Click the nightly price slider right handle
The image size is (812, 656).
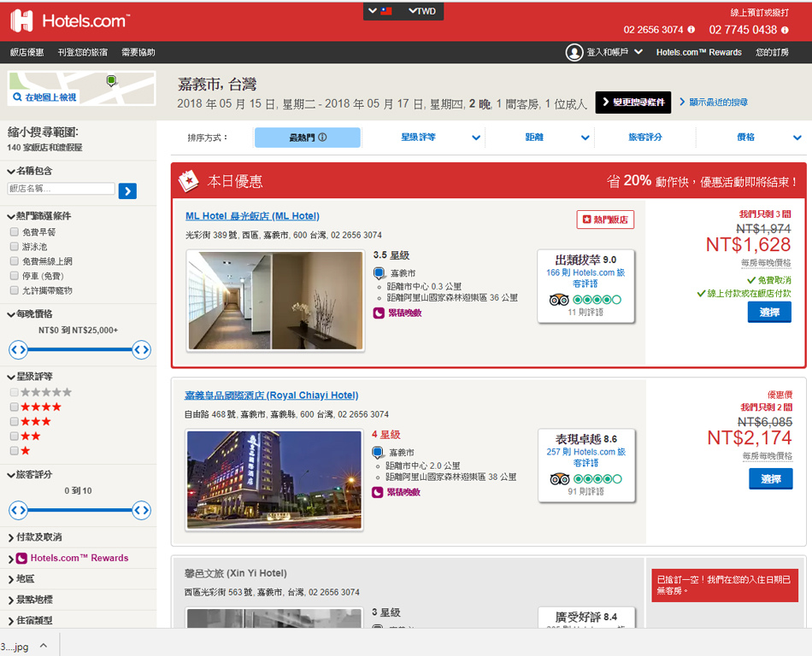click(141, 349)
